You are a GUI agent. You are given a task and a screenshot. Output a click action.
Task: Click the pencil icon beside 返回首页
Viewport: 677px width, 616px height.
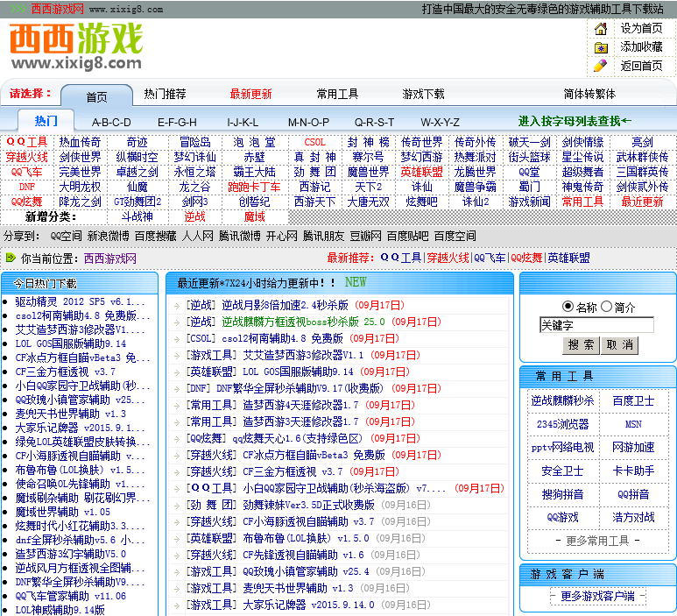click(601, 66)
